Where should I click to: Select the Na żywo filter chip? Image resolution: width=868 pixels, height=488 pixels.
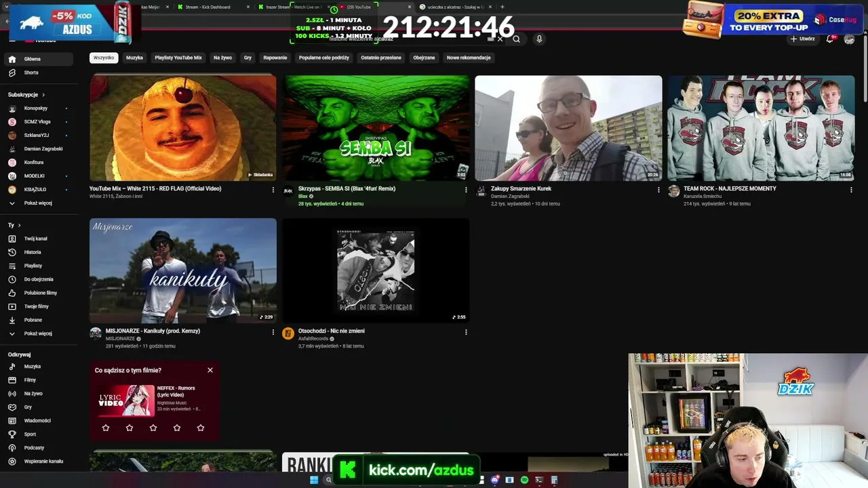point(222,58)
